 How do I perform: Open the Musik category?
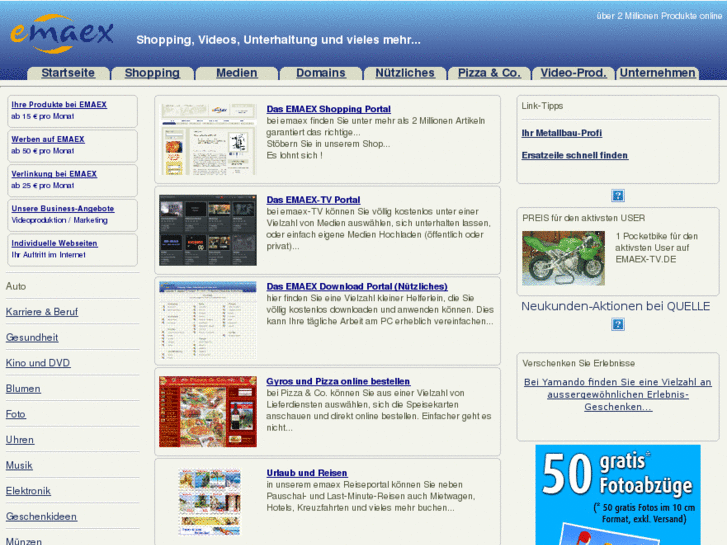[x=19, y=465]
